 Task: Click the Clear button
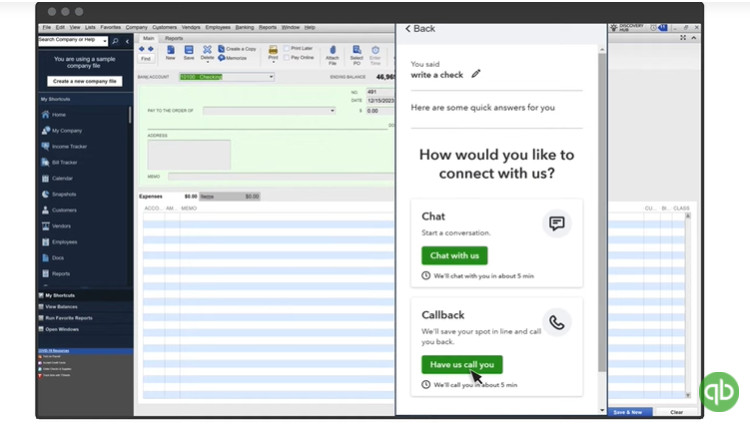coord(676,412)
